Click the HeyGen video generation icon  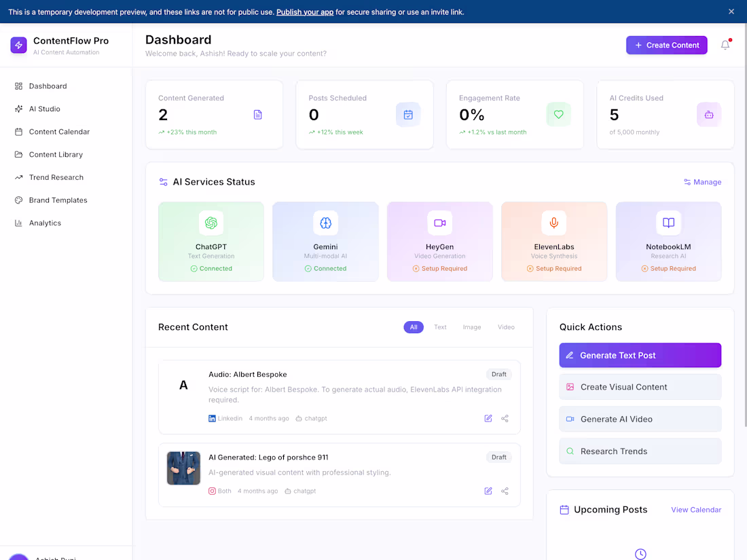point(439,223)
